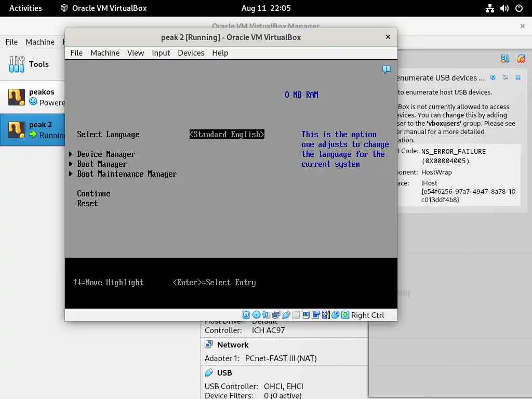Screen dimensions: 532x399
Task: Click the recording status bar icon
Action: 315,315
